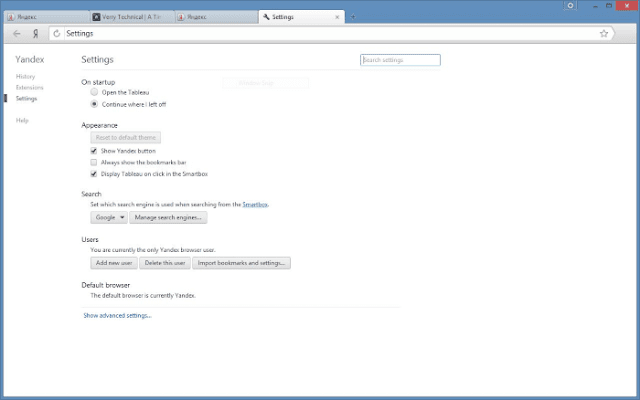Open the Google search engine dropdown
The width and height of the screenshot is (640, 400).
tap(109, 218)
